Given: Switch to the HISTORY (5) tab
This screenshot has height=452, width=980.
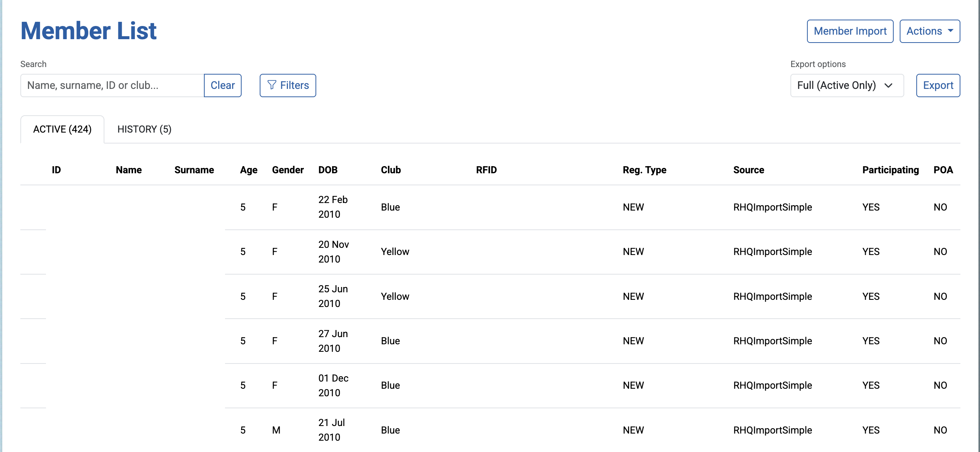Looking at the screenshot, I should 144,129.
